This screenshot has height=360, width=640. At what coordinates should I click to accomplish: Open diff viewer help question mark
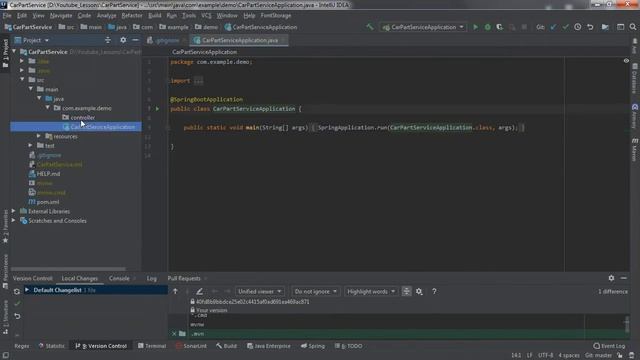(x=434, y=291)
